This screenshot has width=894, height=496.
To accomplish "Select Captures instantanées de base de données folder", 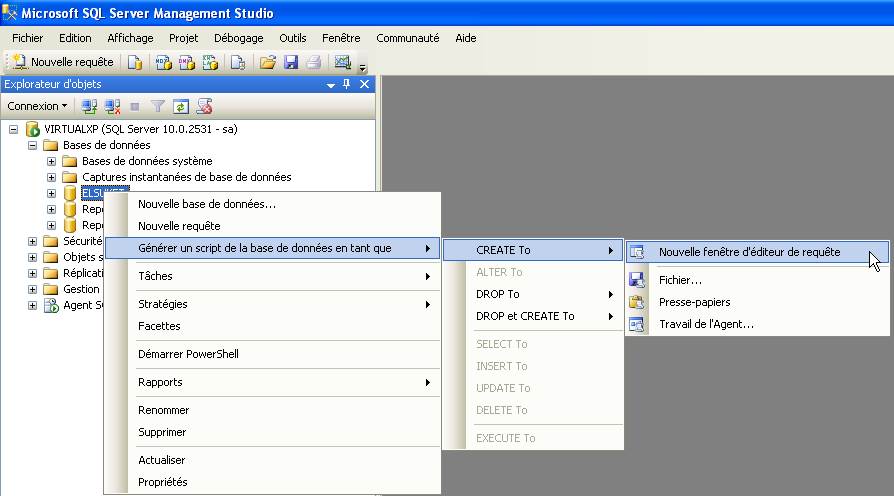I will [186, 177].
